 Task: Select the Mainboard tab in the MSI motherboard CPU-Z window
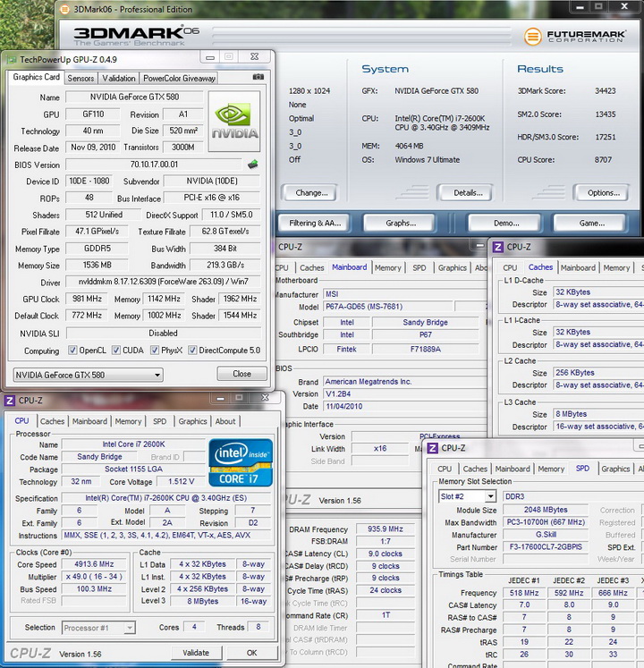pyautogui.click(x=349, y=267)
